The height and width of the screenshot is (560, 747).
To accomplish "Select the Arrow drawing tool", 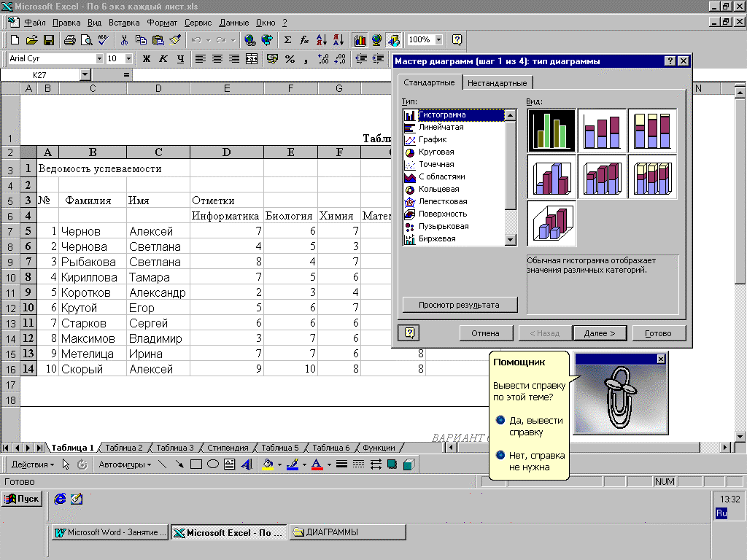I will 179,464.
